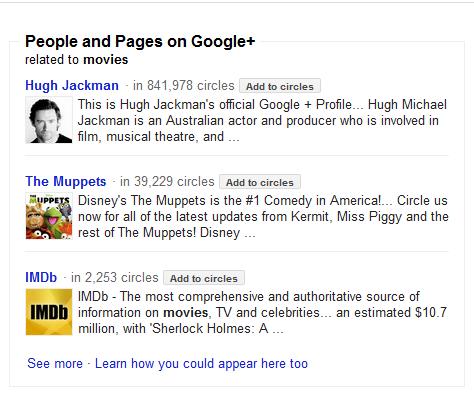Screen dimensions: 474x398
Task: Click the People and Pages on Google+ heading
Action: [x=140, y=42]
